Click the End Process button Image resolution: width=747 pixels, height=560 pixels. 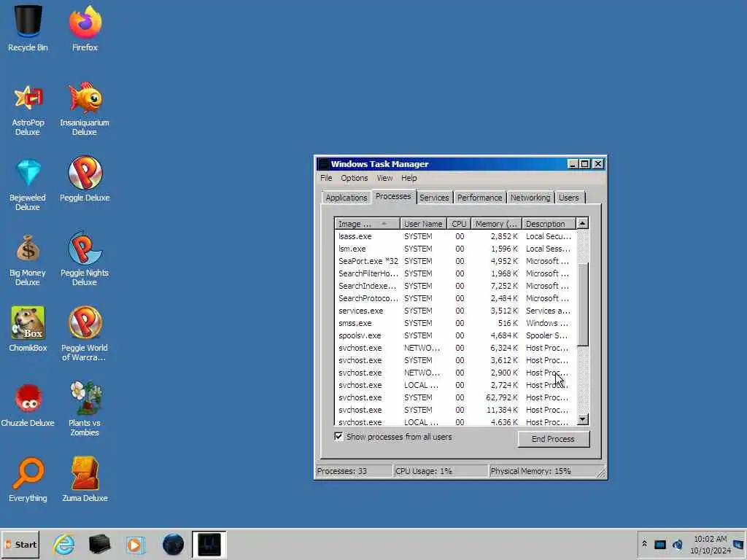coord(553,439)
